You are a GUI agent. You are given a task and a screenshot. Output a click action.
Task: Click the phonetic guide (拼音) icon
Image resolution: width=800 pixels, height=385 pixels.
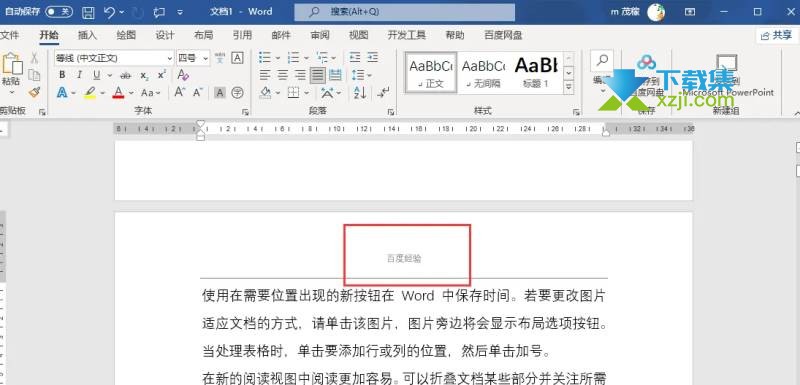tap(220, 58)
